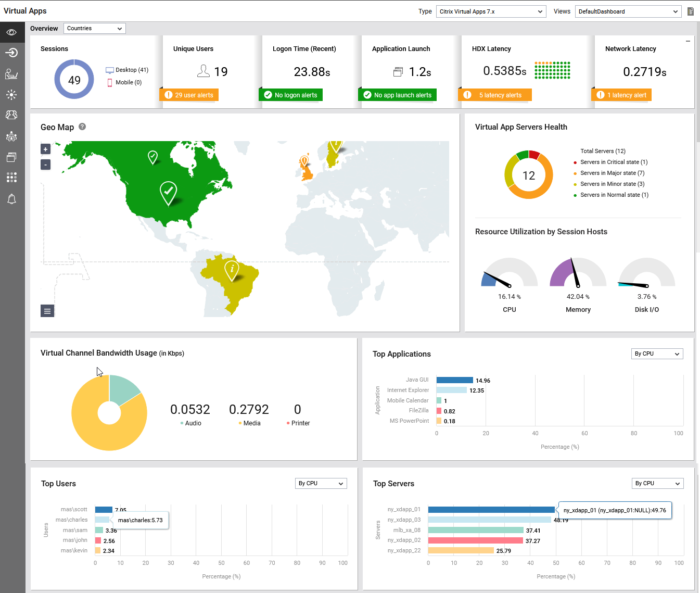
Task: Click the report document icon beside Views
Action: [x=691, y=11]
